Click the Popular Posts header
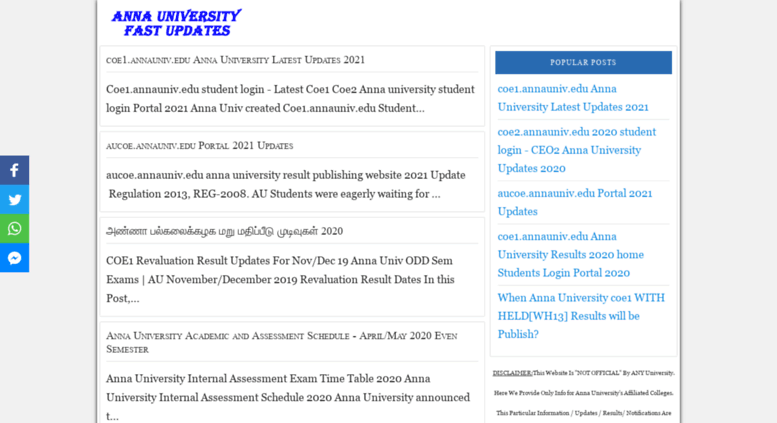Viewport: 777px width, 423px height. pyautogui.click(x=583, y=62)
